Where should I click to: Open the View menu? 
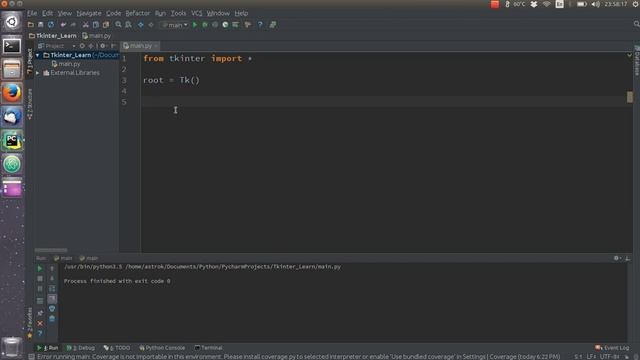[64, 13]
